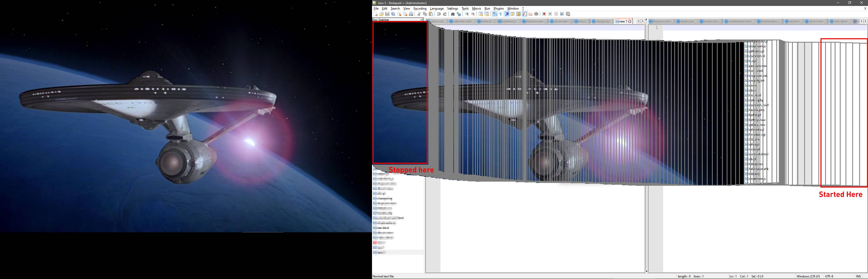Image resolution: width=868 pixels, height=279 pixels.
Task: Start macro recording with the red record icon
Action: click(x=544, y=14)
